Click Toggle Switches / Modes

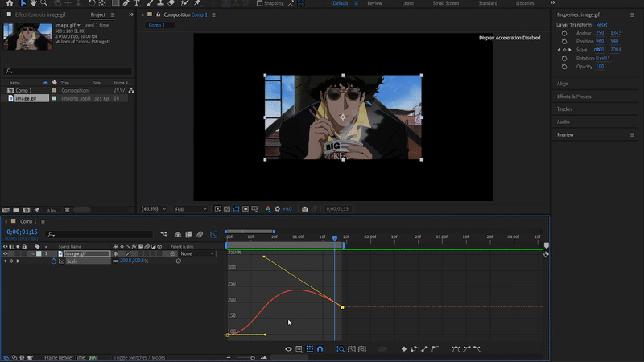pos(139,357)
